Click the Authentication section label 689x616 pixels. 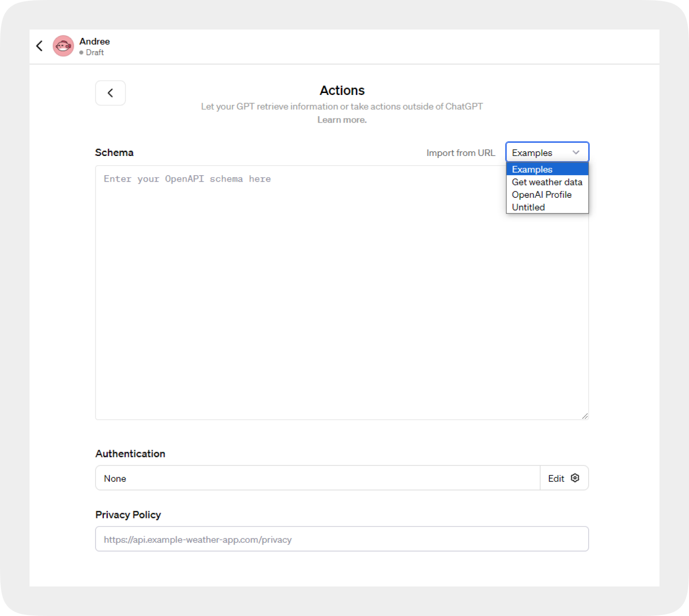(x=130, y=453)
